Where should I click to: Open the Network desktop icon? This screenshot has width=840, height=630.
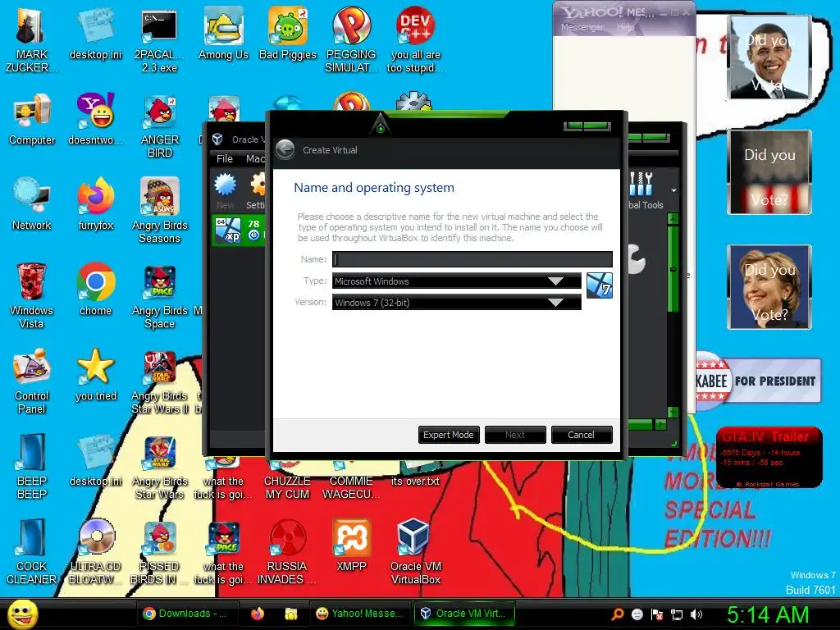point(32,204)
